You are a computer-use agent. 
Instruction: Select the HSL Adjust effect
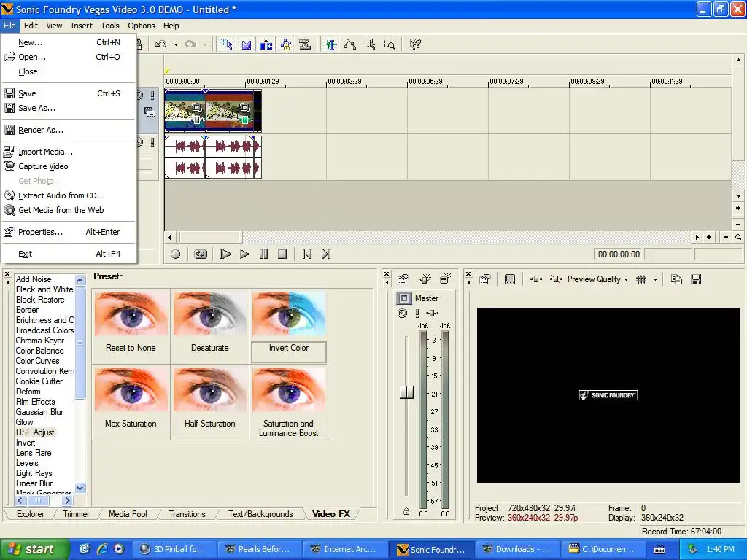pyautogui.click(x=35, y=432)
